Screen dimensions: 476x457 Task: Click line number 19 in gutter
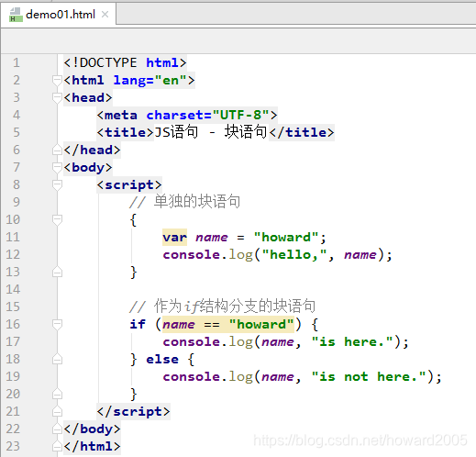tap(13, 376)
